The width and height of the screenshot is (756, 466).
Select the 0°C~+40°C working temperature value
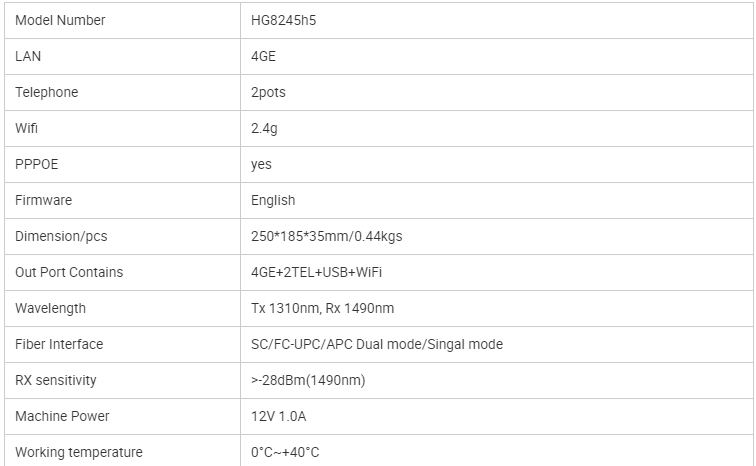pos(285,452)
